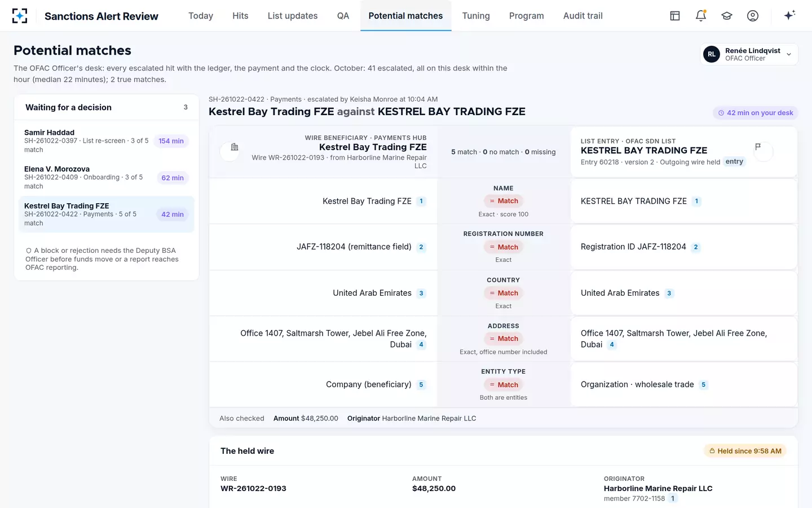Click the building icon beside wire beneficiary
The image size is (812, 508).
tap(235, 147)
